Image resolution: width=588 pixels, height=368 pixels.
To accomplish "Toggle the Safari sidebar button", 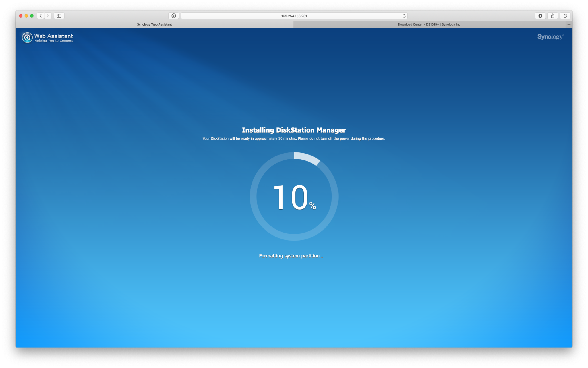I will pos(59,16).
